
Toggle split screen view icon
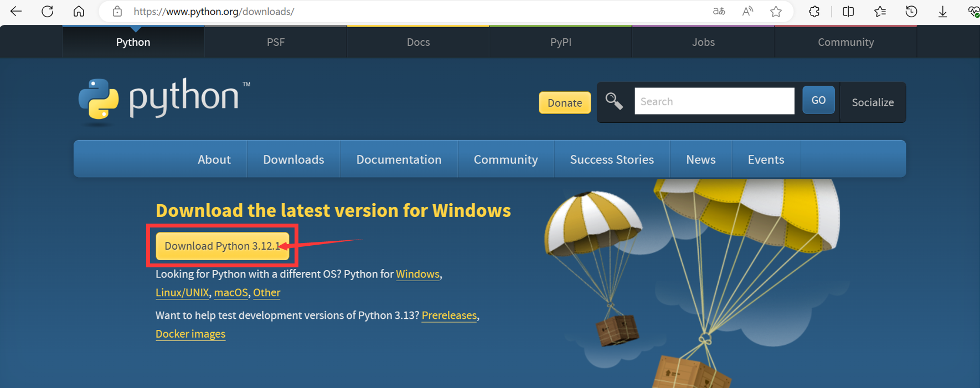click(848, 11)
